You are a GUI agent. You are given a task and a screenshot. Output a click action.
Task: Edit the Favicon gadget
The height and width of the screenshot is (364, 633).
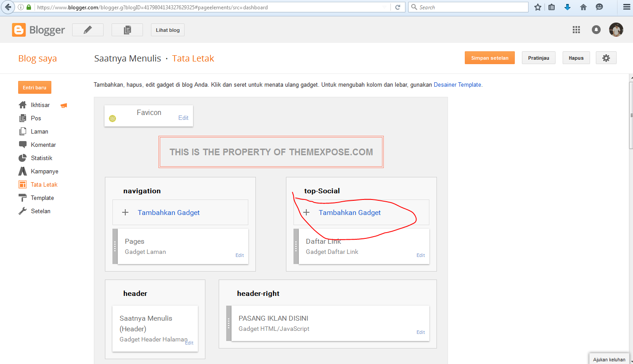point(183,118)
